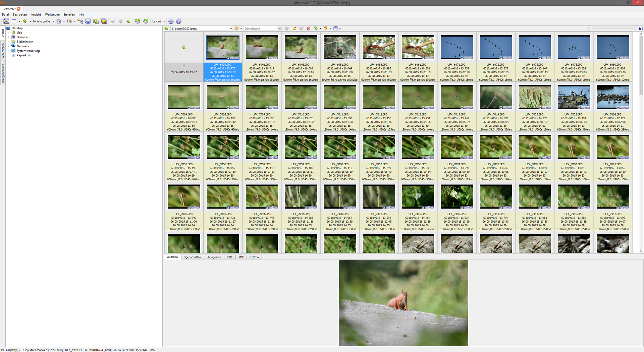Click the blue help question mark icon

179,21
